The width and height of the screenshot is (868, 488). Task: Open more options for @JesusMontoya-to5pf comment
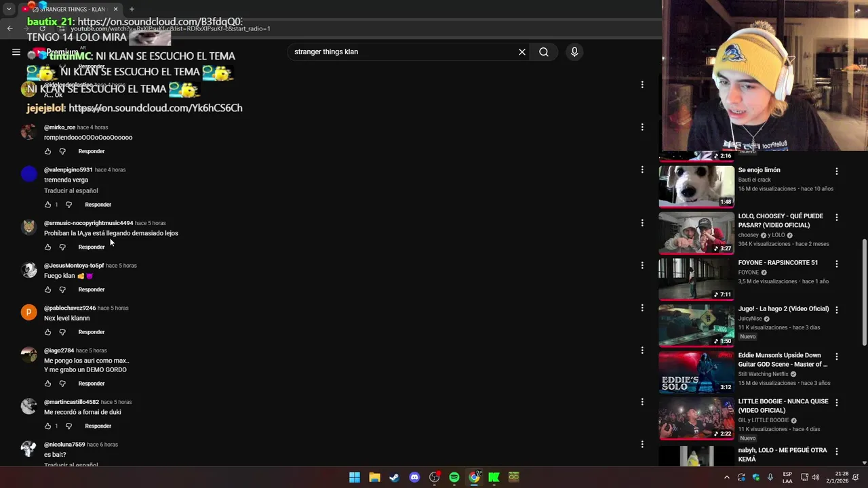pos(642,266)
